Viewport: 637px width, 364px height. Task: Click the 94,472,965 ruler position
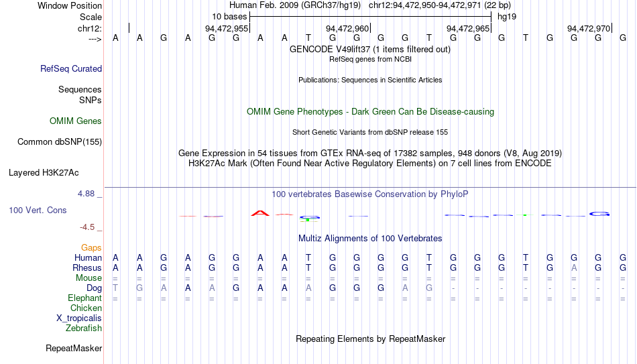(x=468, y=28)
